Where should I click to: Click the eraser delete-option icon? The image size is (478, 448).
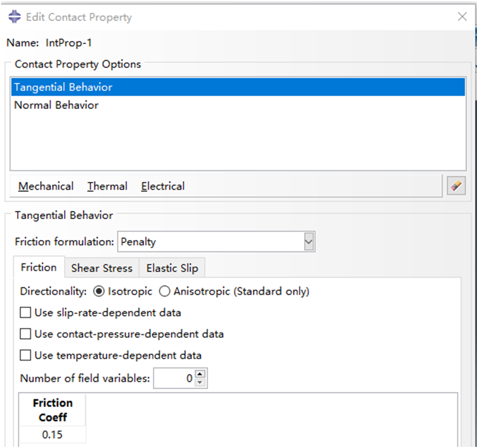pyautogui.click(x=456, y=185)
